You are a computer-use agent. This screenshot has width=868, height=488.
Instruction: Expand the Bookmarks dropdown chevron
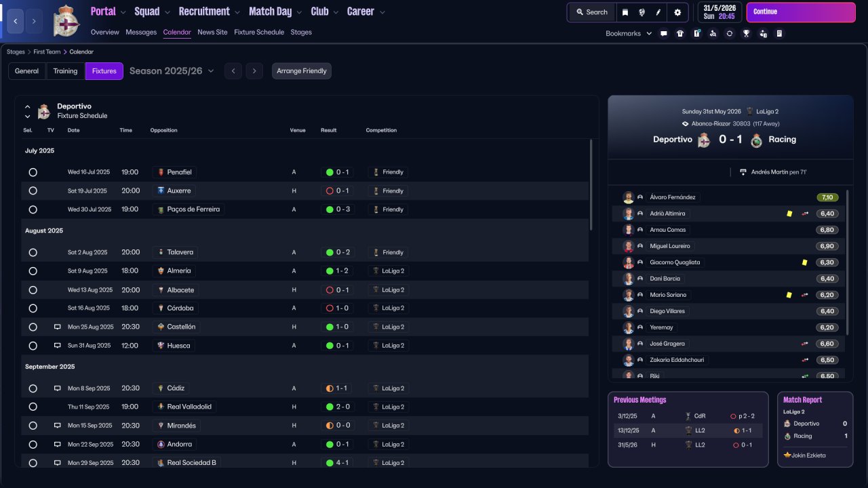pyautogui.click(x=649, y=33)
